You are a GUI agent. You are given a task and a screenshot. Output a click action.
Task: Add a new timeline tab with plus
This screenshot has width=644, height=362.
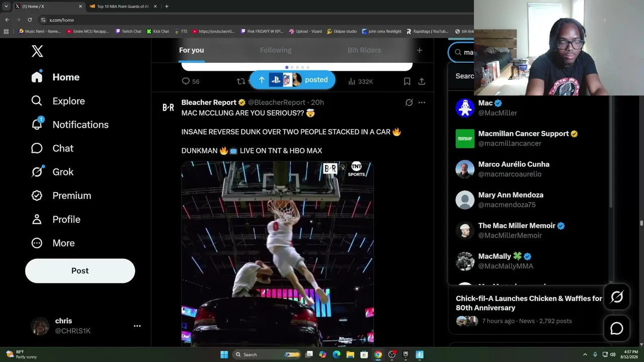point(420,50)
